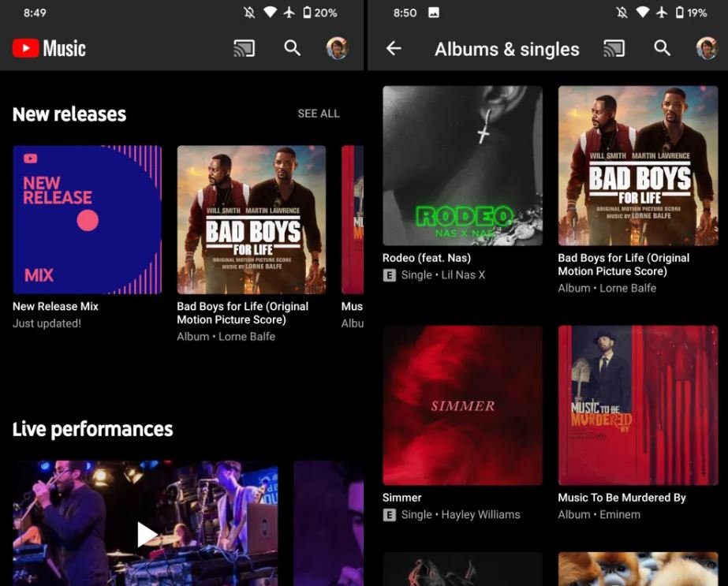Go back using the arrow in Albums & singles

[x=394, y=49]
